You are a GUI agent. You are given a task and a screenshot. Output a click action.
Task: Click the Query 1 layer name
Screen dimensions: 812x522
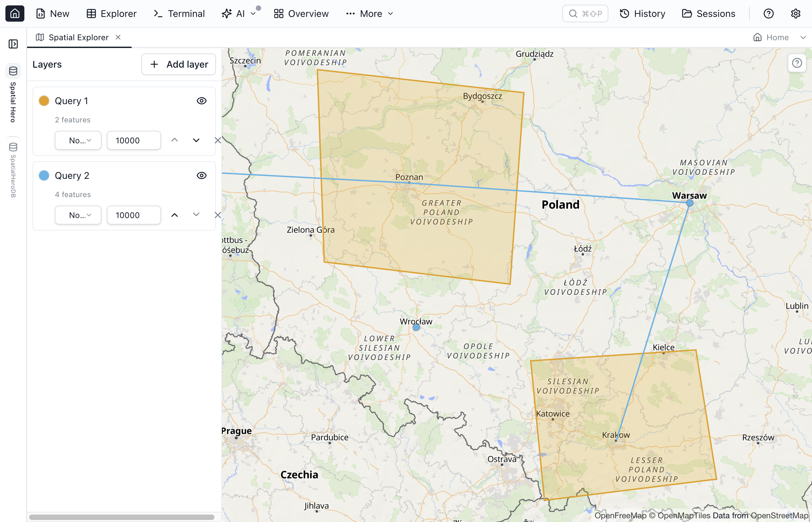click(x=71, y=101)
